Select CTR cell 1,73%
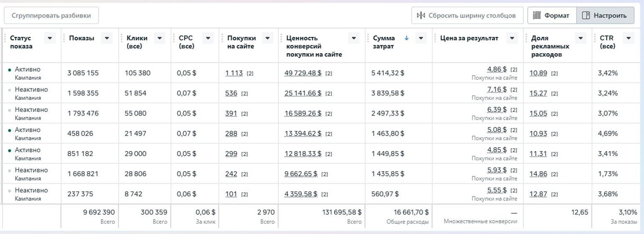This screenshot has width=644, height=234. click(x=608, y=174)
